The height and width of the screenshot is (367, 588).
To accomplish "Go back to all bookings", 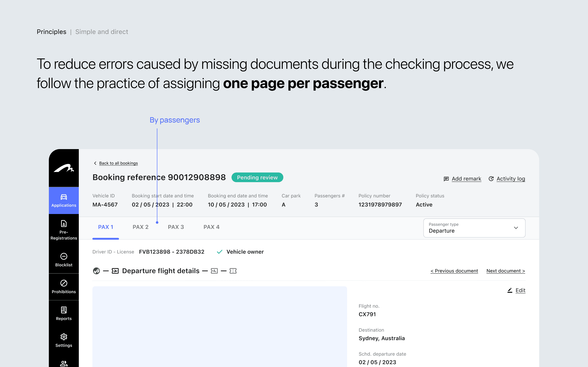I will click(118, 163).
